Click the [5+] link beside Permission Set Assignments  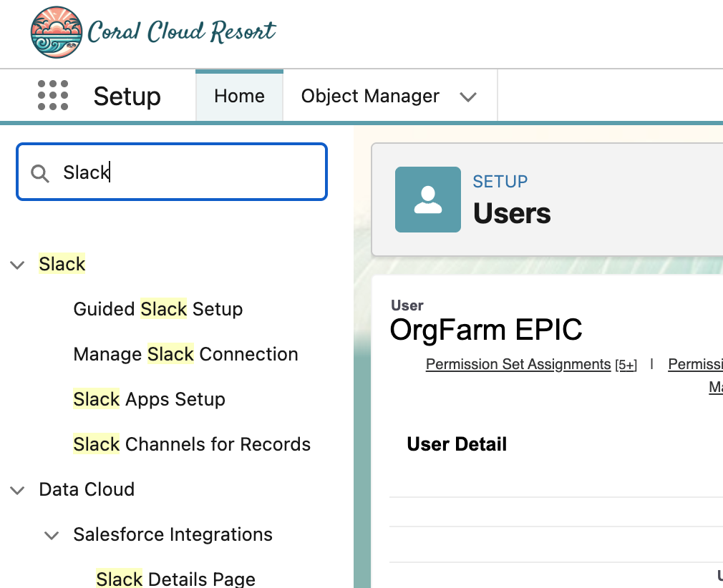626,365
